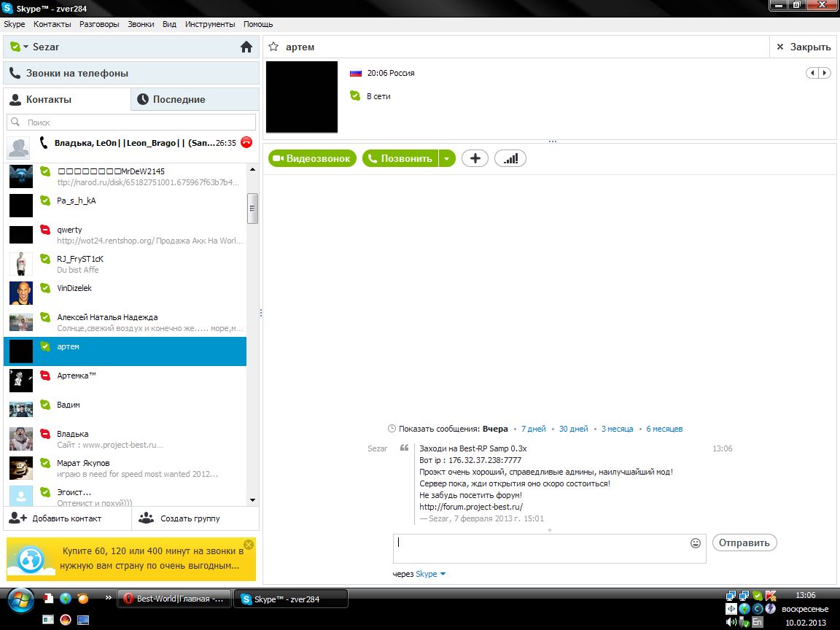
Task: Open Помощь menu
Action: [x=258, y=24]
